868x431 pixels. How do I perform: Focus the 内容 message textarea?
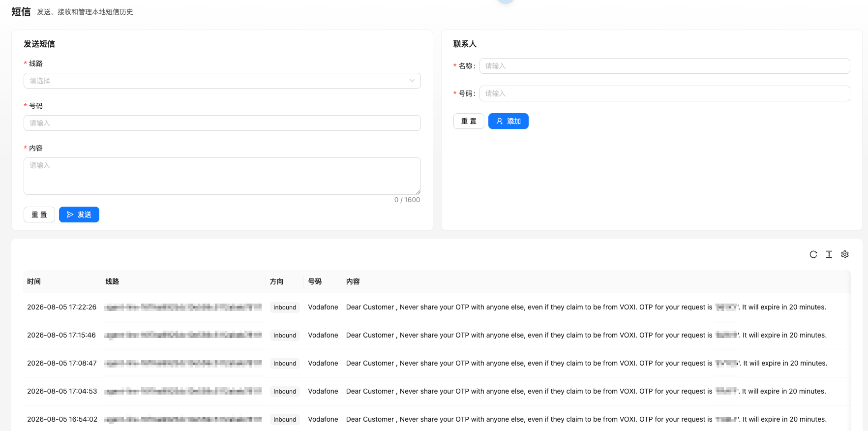(x=222, y=176)
